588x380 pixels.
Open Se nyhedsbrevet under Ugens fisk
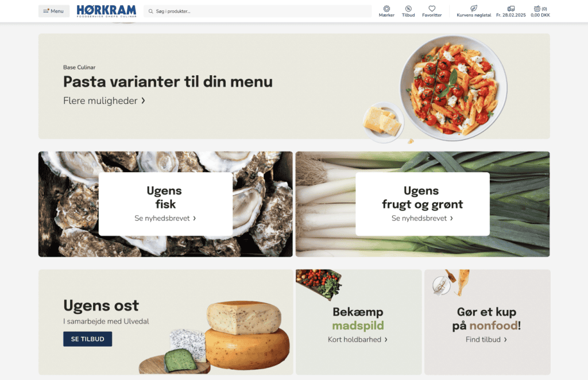(x=165, y=218)
